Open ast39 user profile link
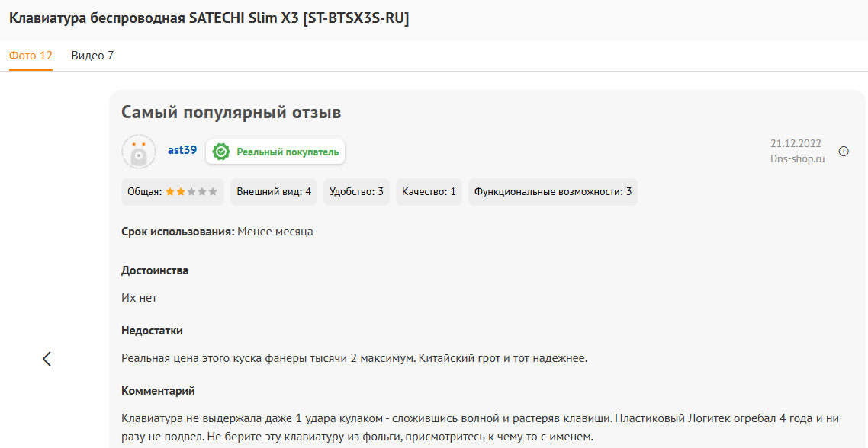Screen dimensions: 868x448 (182, 150)
